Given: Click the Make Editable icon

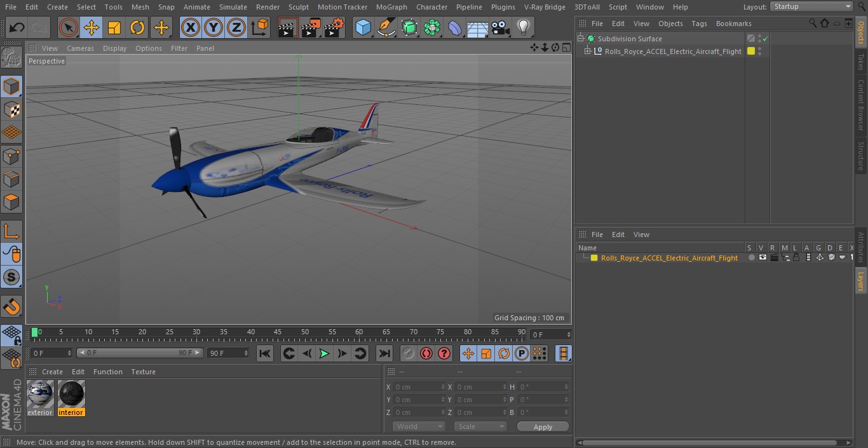Looking at the screenshot, I should tap(11, 57).
